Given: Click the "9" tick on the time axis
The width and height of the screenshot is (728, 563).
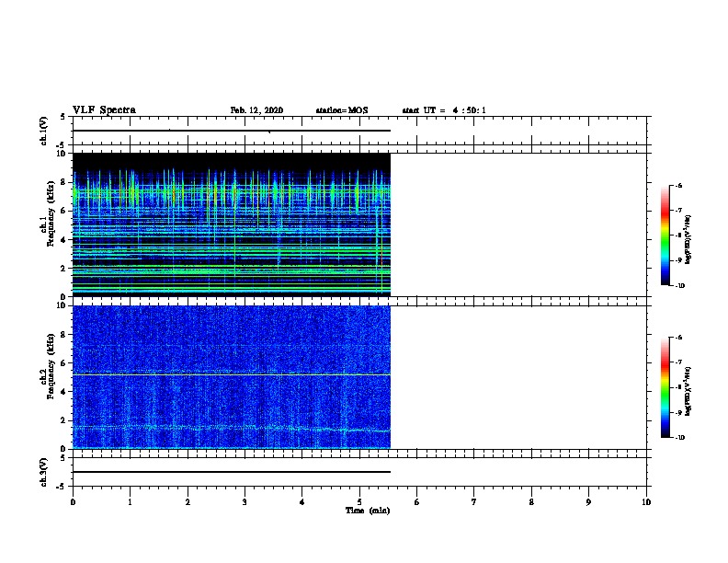Looking at the screenshot, I should tap(588, 502).
